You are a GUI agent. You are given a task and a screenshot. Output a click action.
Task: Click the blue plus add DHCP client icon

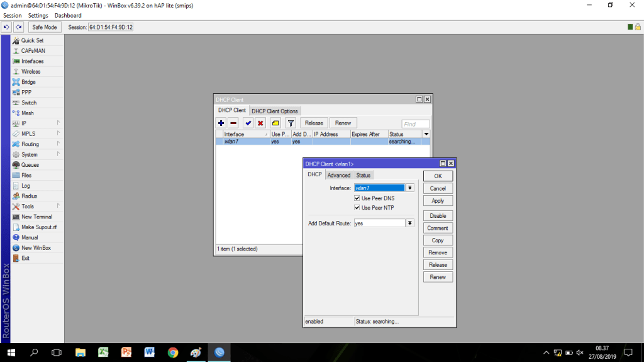[x=221, y=123]
